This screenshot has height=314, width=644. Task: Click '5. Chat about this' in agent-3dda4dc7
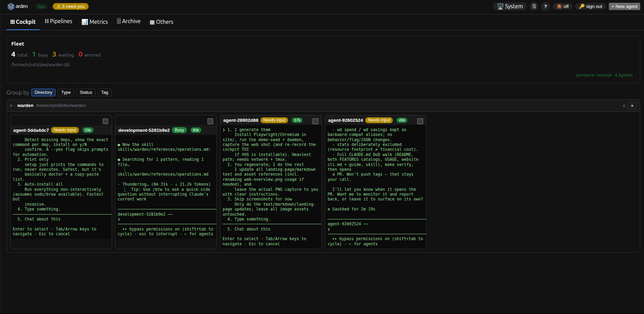[x=39, y=219]
